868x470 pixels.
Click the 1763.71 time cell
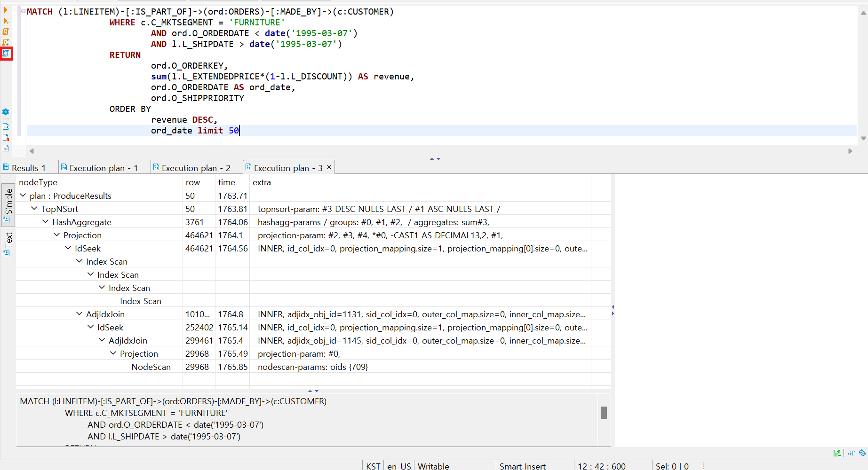[232, 196]
